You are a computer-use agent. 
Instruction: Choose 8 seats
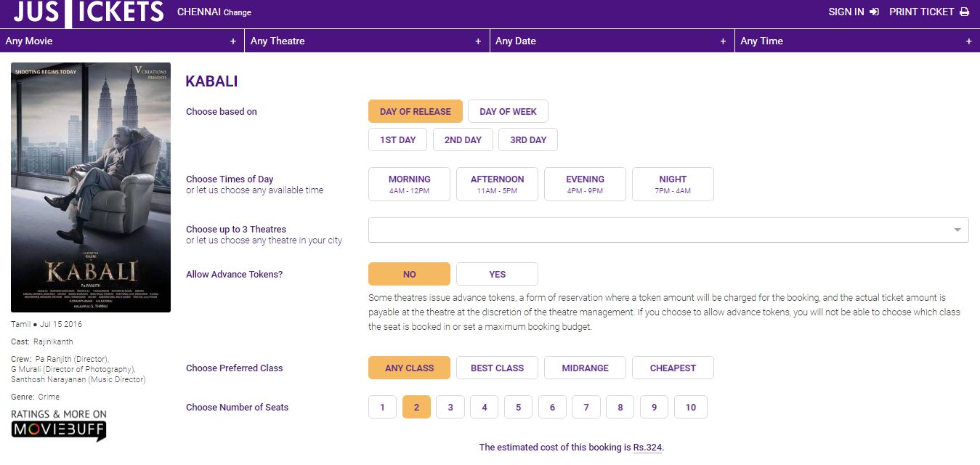click(620, 407)
